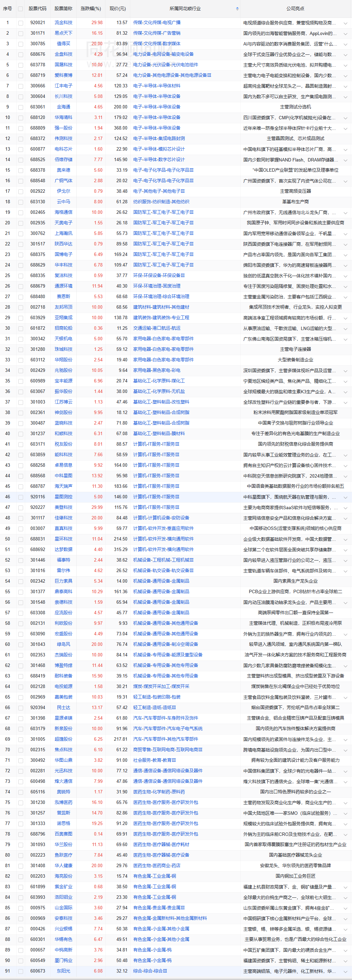Click the 现价(元) column header

[118, 9]
